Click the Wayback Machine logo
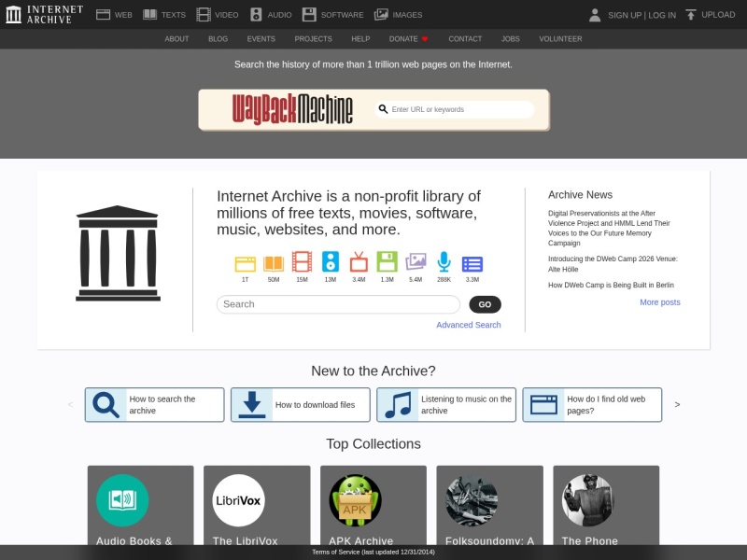The image size is (747, 560). (x=292, y=107)
